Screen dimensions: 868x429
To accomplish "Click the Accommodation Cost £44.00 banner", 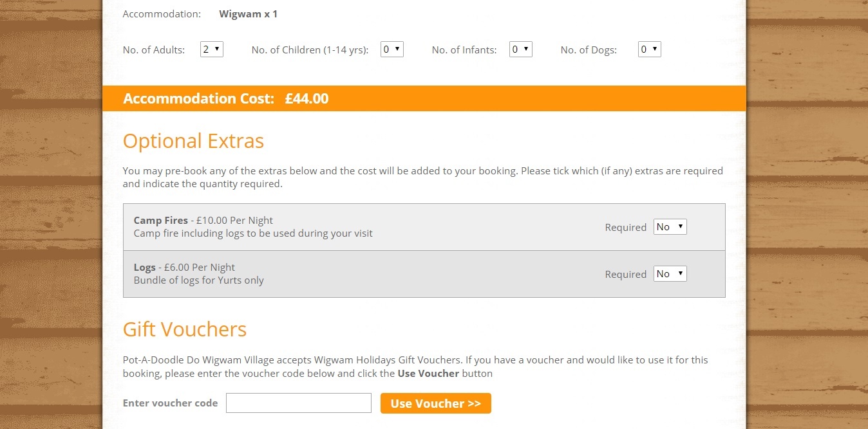I will [424, 98].
